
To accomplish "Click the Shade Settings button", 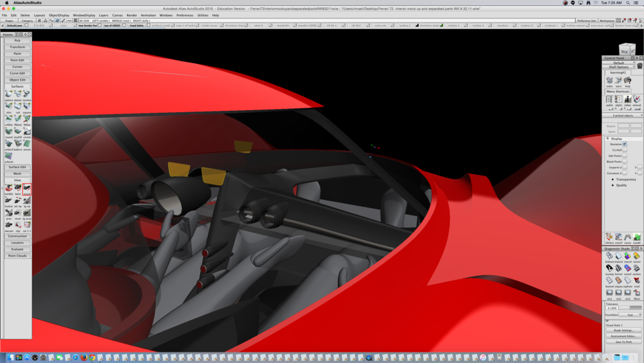I will pyautogui.click(x=623, y=331).
